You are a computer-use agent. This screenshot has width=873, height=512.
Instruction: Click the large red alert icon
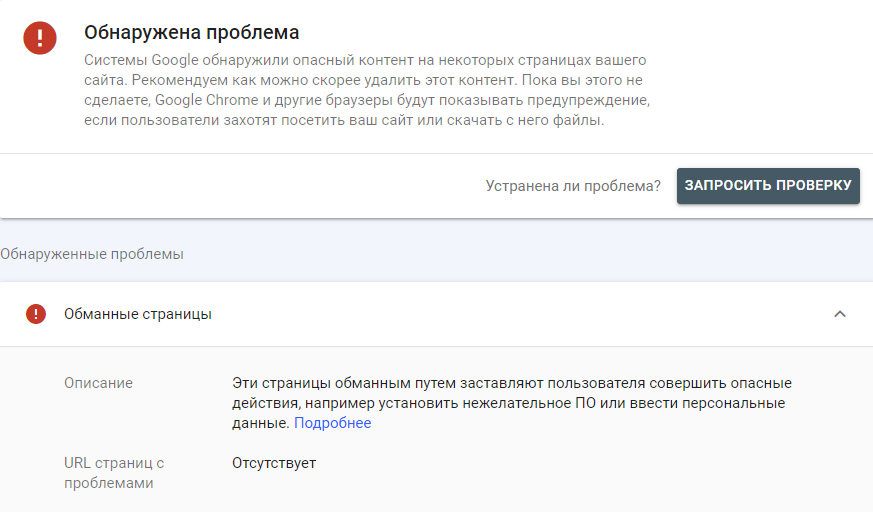(40, 38)
